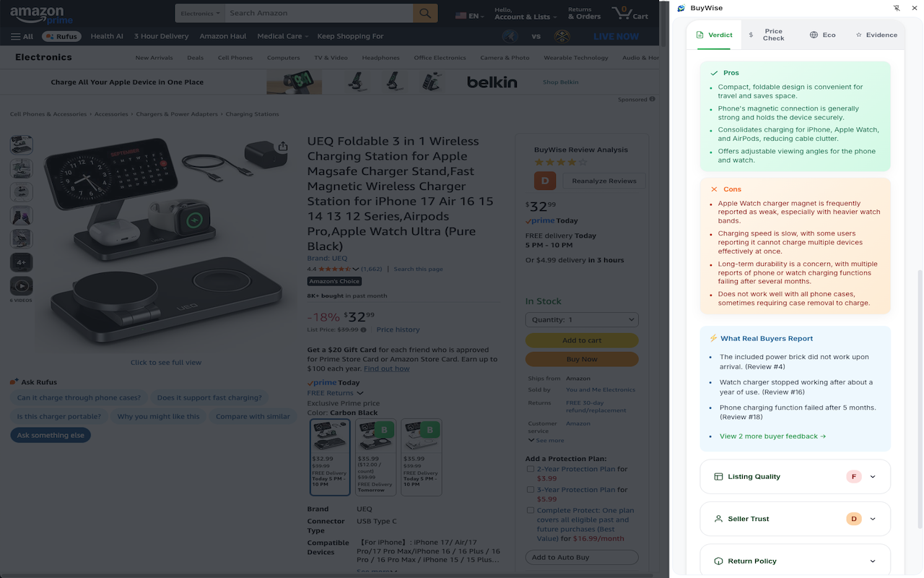Select the third $35.99 color option
Image resolution: width=924 pixels, height=578 pixels.
[421, 457]
